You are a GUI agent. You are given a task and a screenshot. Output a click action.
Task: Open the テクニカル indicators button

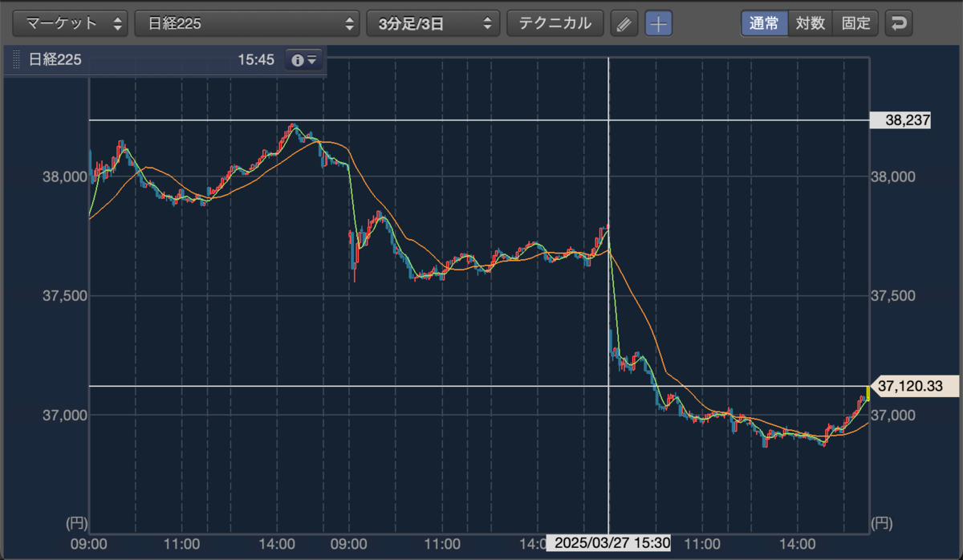click(x=555, y=23)
